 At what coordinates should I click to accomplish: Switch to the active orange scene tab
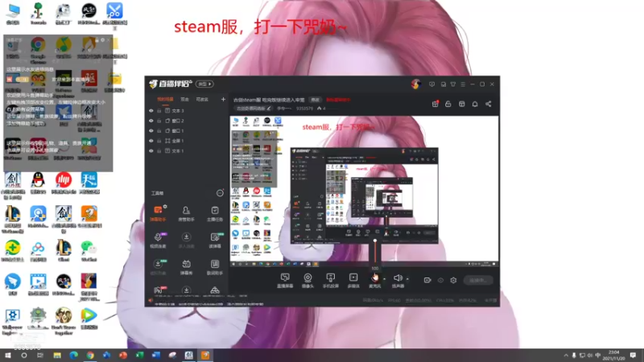(x=165, y=99)
